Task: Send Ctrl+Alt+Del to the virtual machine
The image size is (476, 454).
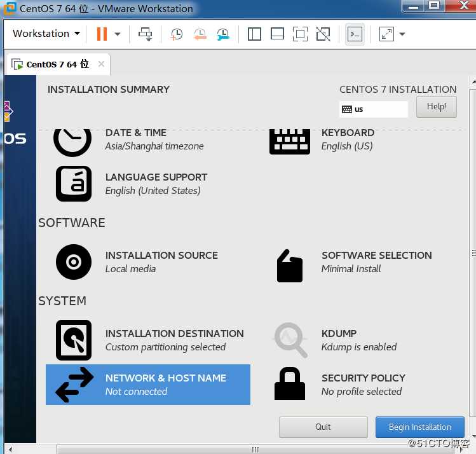Action: 145,34
